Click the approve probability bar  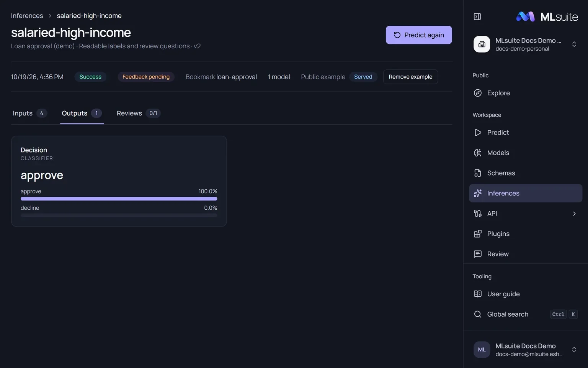pos(119,199)
